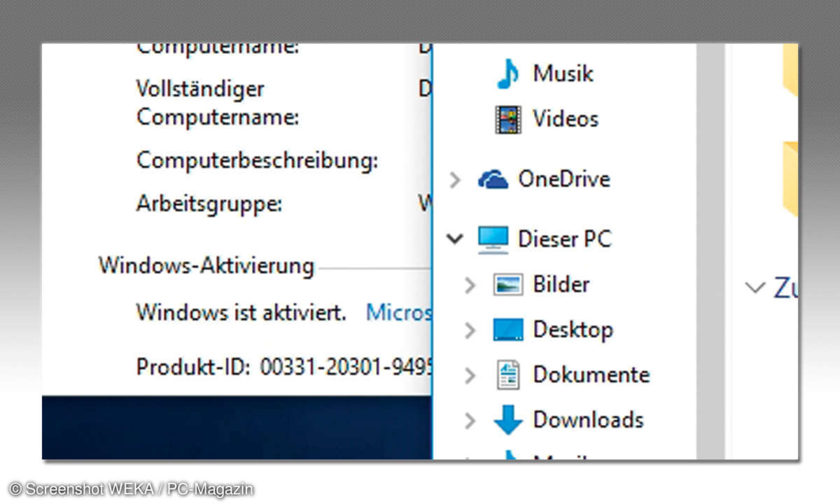Screen dimensions: 840x504
Task: Click the Videos filmstrip icon
Action: coord(507,119)
